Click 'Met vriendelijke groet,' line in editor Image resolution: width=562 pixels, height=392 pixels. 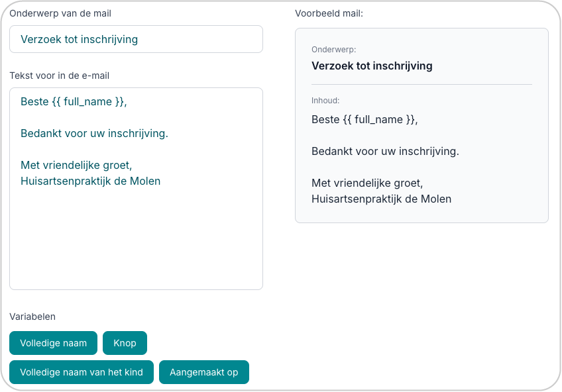pyautogui.click(x=76, y=166)
